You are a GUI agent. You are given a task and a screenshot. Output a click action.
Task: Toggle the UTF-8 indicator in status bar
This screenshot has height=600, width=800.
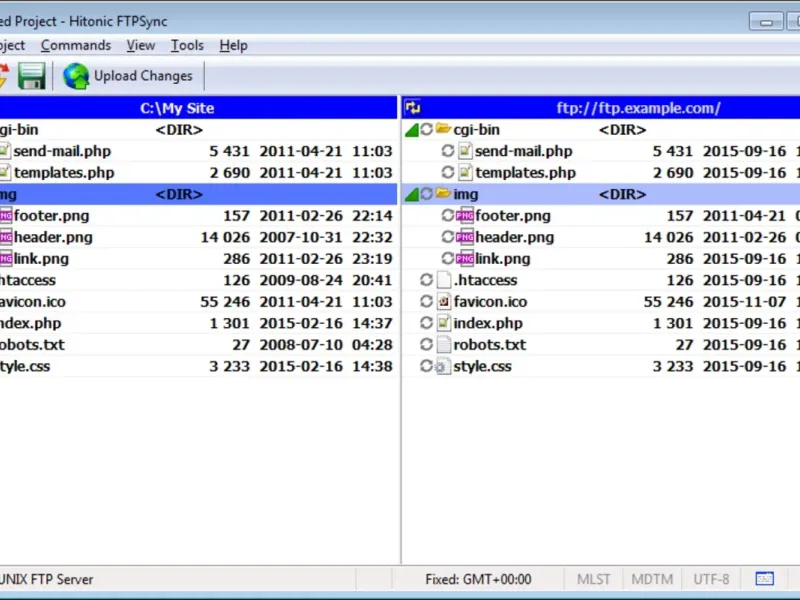click(711, 579)
